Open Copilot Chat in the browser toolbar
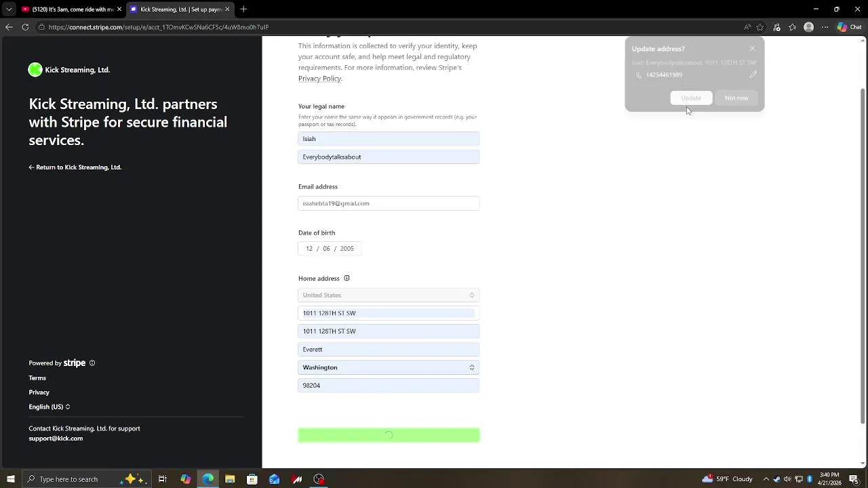 click(x=849, y=27)
